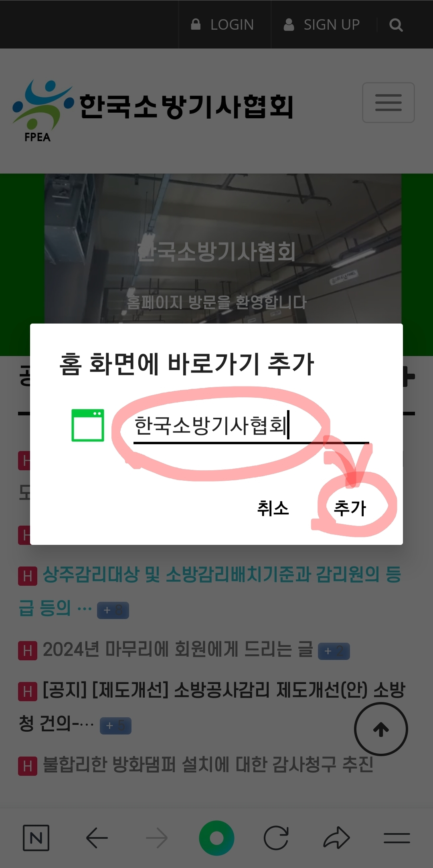Open the search magnifier in top bar

[x=396, y=25]
